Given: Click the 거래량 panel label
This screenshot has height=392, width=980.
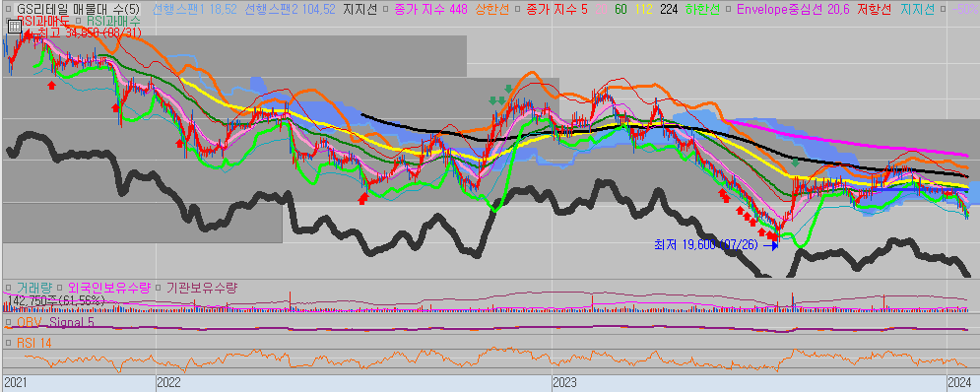Looking at the screenshot, I should pos(33,288).
